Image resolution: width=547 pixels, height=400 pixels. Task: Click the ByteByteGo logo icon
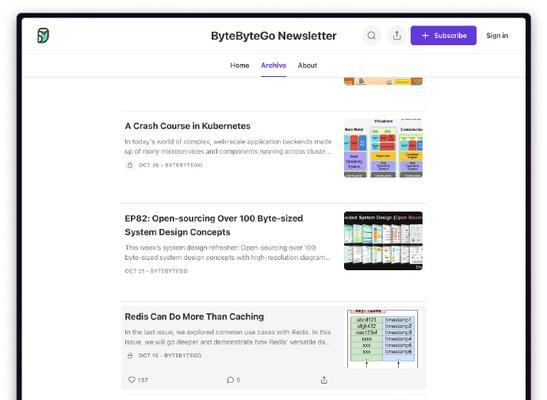(x=43, y=36)
